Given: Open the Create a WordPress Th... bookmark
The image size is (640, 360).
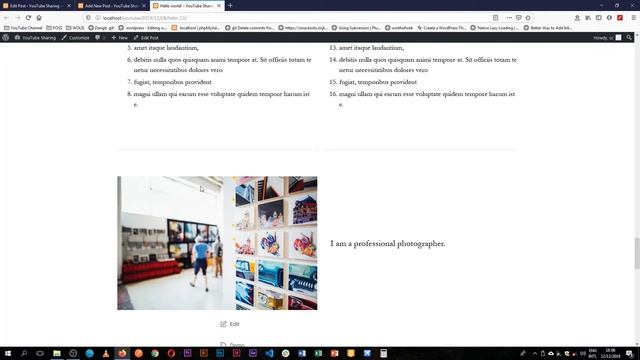Looking at the screenshot, I should click(441, 28).
